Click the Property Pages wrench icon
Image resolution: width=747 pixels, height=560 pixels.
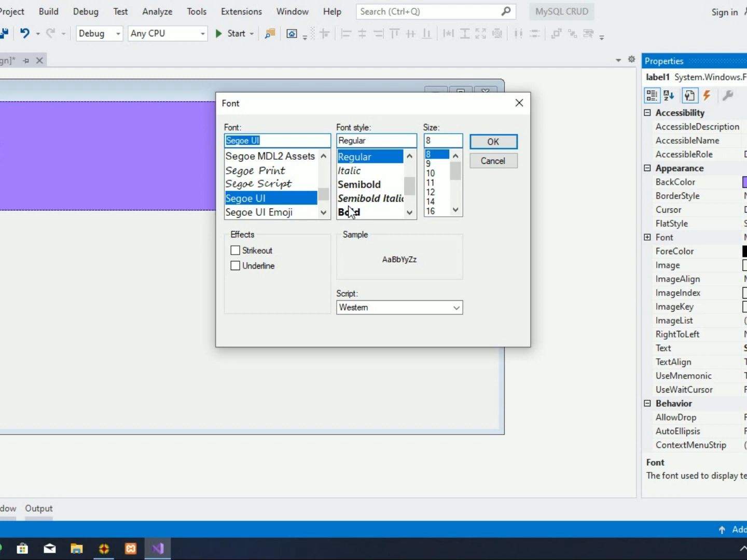[x=728, y=95]
